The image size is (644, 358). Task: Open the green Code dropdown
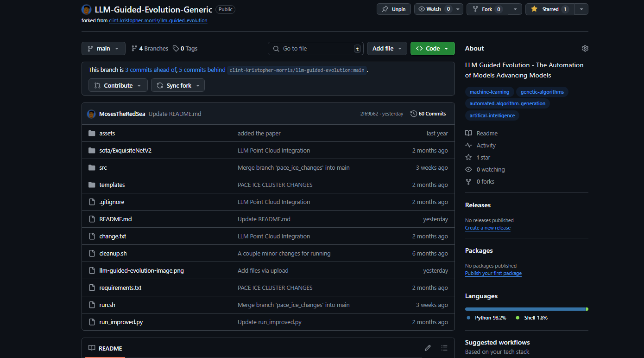[433, 48]
